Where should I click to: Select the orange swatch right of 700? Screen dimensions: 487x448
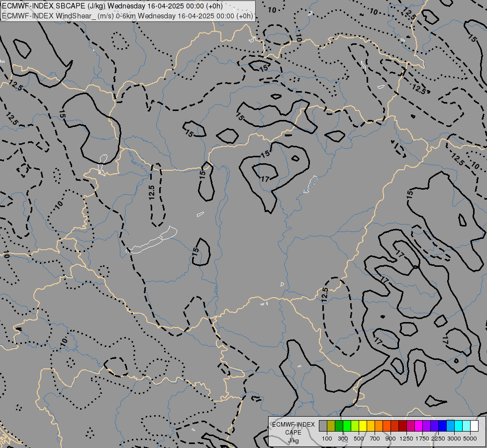tap(379, 426)
